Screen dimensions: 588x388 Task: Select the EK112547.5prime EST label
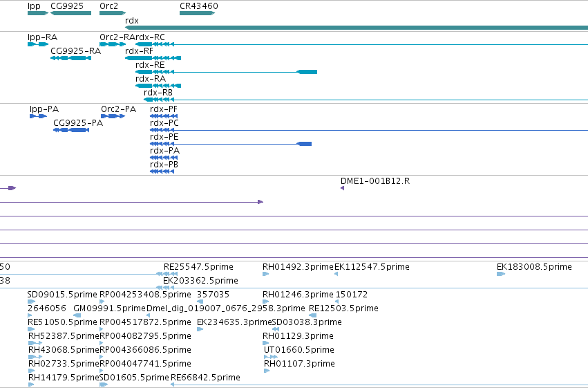(372, 267)
